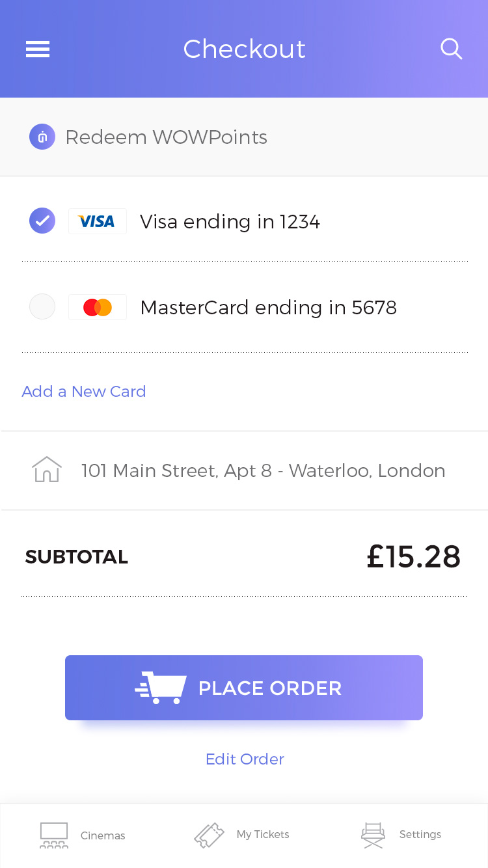Tap the home address icon
This screenshot has width=488, height=868.
47,470
